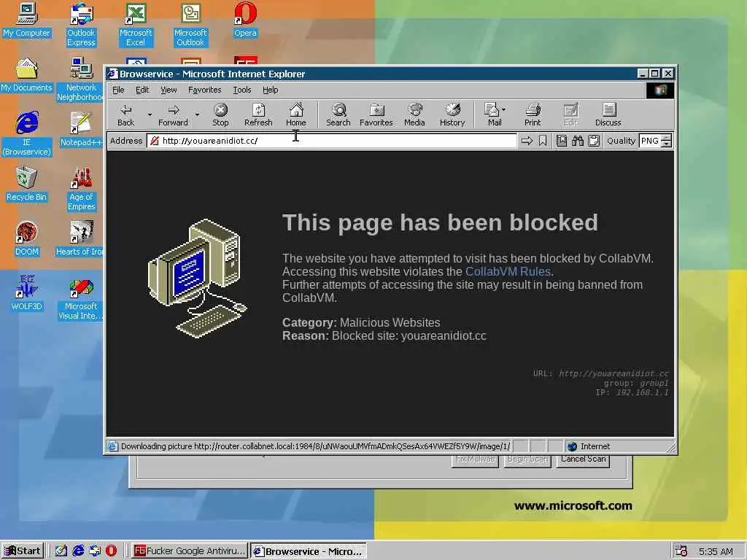Screen dimensions: 747x560
Task: Increase the Quality stepper value
Action: pos(667,137)
